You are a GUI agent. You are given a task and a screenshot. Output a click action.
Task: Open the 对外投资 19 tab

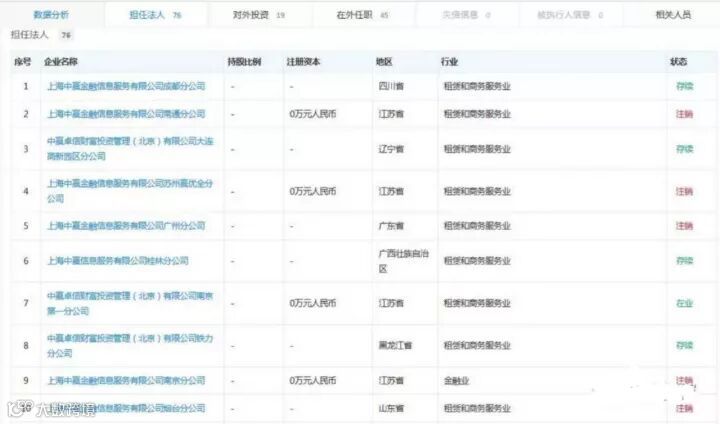259,15
